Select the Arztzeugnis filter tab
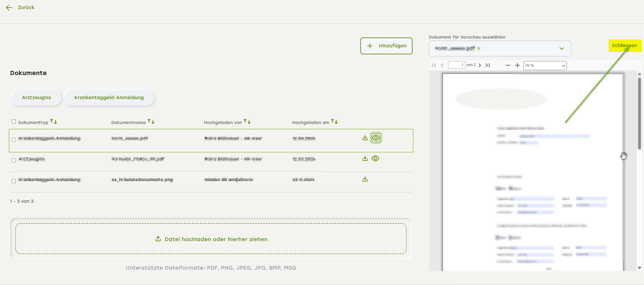Image resolution: width=644 pixels, height=285 pixels. [x=36, y=98]
